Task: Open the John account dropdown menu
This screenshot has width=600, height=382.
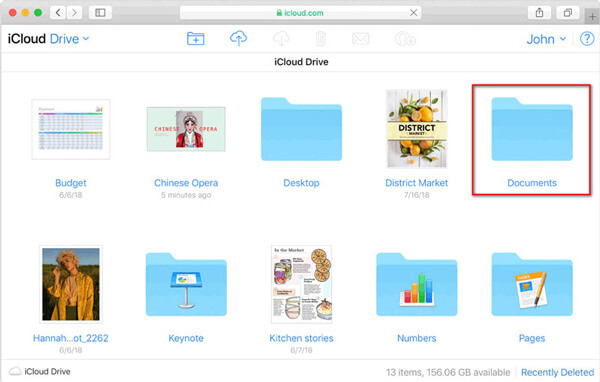Action: (x=546, y=39)
